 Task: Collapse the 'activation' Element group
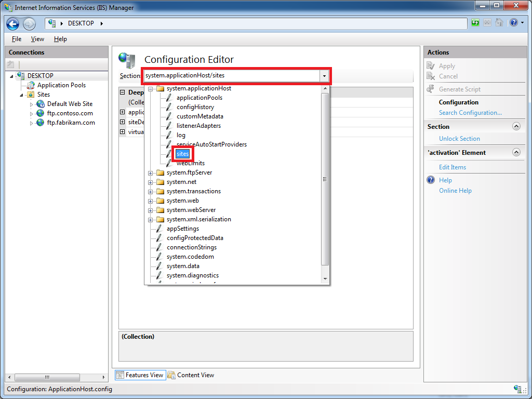[x=516, y=152]
